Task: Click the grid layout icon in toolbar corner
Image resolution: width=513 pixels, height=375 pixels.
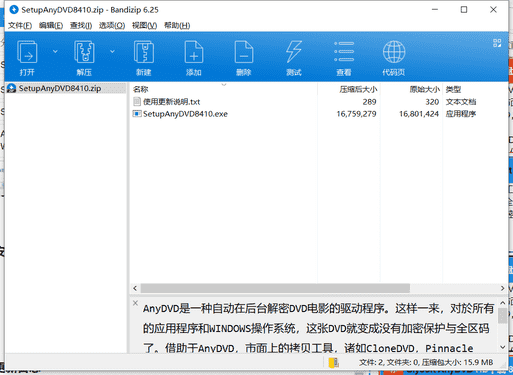Action: (x=497, y=43)
